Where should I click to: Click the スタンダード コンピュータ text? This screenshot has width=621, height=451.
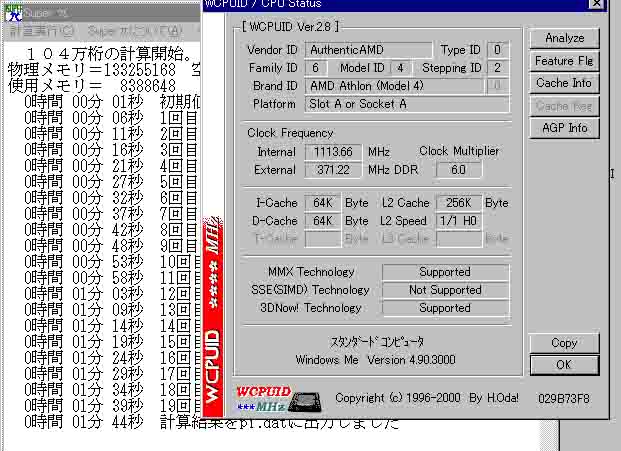click(x=377, y=342)
